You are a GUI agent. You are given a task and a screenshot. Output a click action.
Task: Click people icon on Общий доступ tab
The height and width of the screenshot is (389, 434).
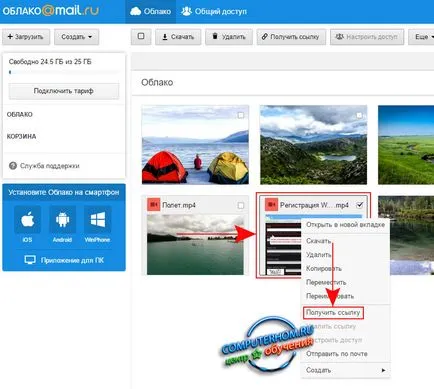click(x=186, y=11)
